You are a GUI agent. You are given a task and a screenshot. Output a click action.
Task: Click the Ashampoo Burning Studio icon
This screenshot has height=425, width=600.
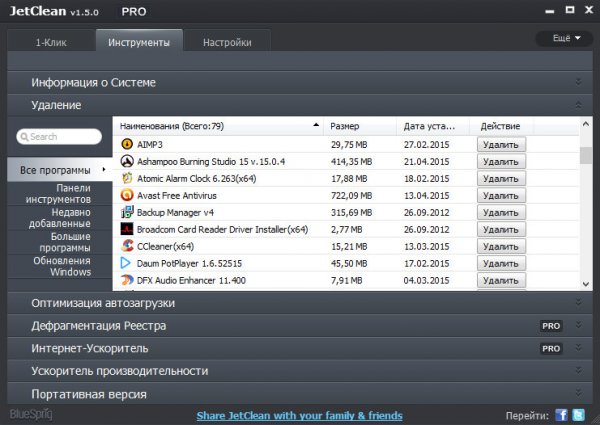click(127, 161)
